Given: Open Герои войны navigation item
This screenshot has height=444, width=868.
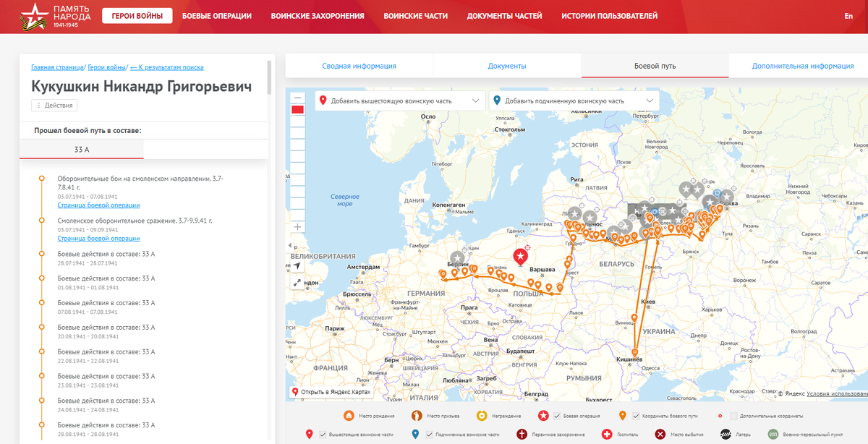Looking at the screenshot, I should pyautogui.click(x=137, y=16).
